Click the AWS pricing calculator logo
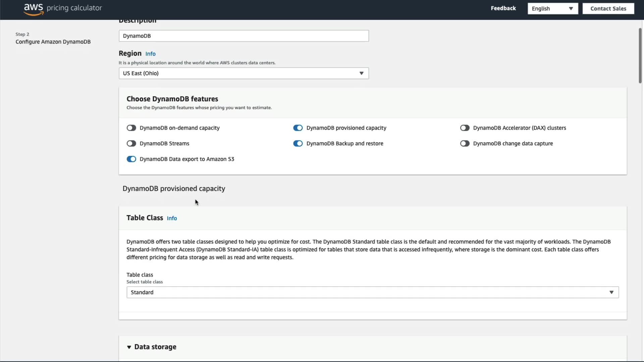The width and height of the screenshot is (644, 362). (63, 9)
